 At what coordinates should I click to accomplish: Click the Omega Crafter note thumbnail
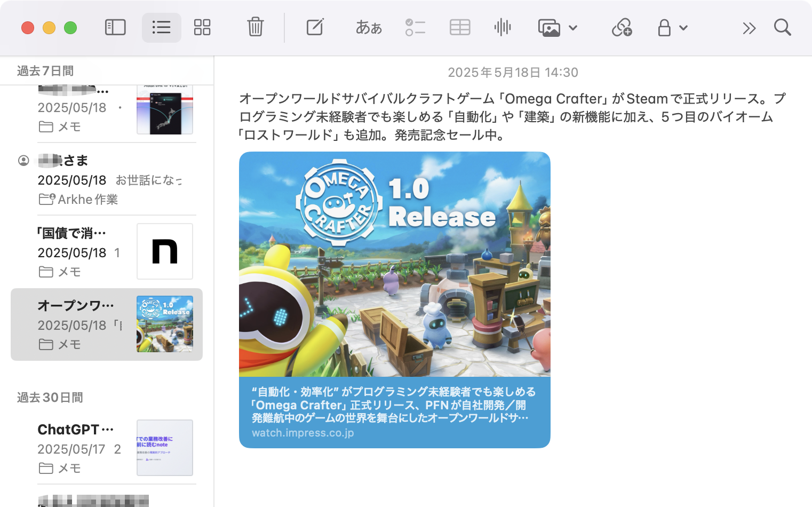coord(165,324)
